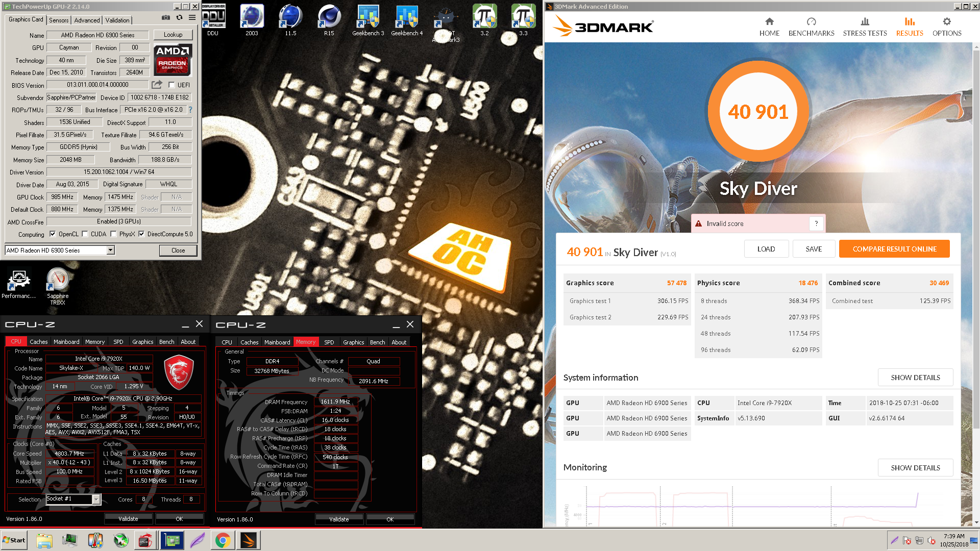Open the DDU desktop shortcut
The width and height of the screenshot is (980, 551).
pyautogui.click(x=213, y=20)
